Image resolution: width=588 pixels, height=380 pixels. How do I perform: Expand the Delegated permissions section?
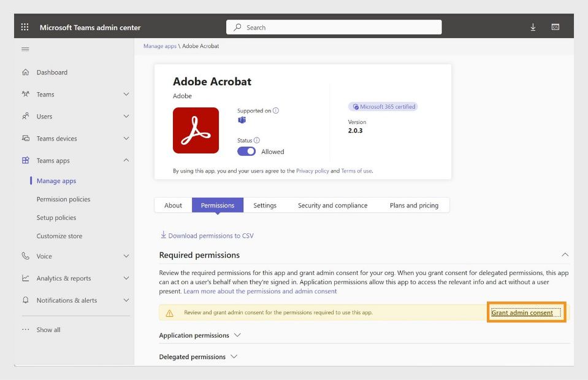click(234, 357)
